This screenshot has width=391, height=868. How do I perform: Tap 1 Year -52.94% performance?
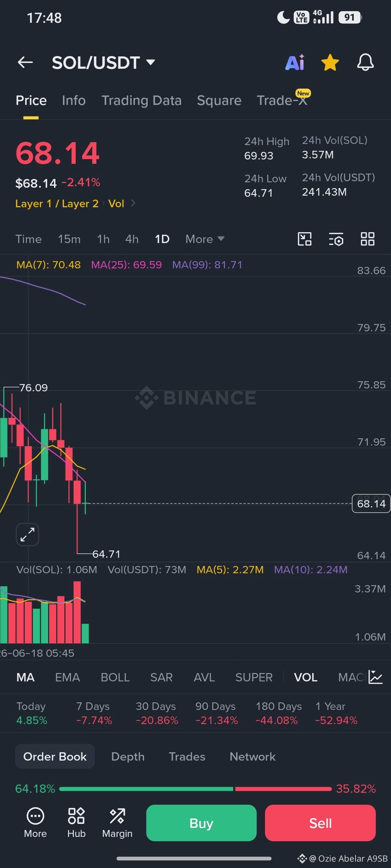click(336, 713)
